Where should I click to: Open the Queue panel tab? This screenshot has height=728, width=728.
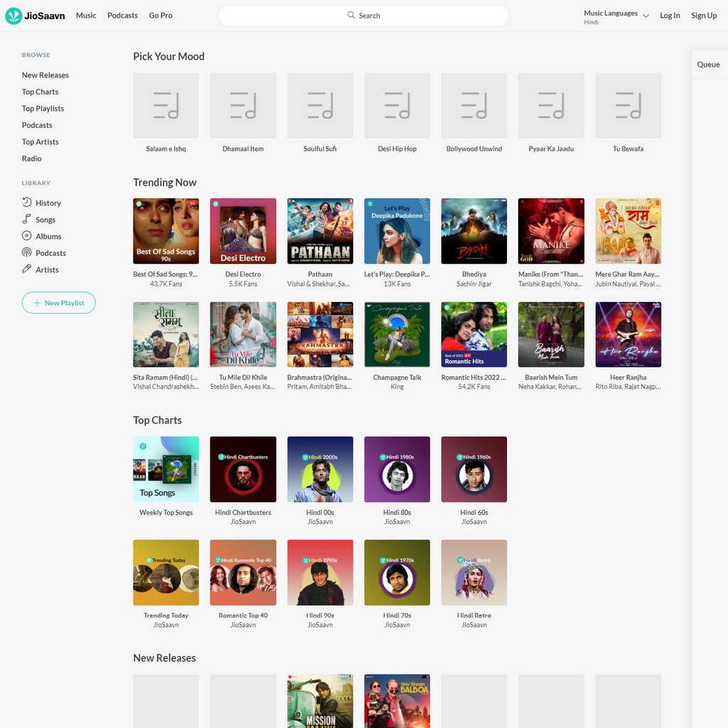click(x=708, y=65)
